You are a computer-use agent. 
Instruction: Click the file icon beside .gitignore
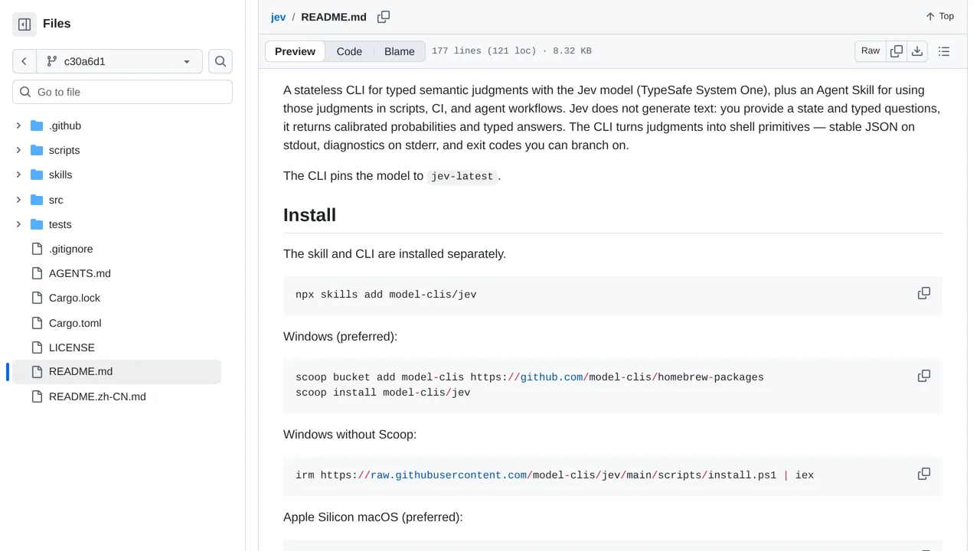pyautogui.click(x=37, y=249)
